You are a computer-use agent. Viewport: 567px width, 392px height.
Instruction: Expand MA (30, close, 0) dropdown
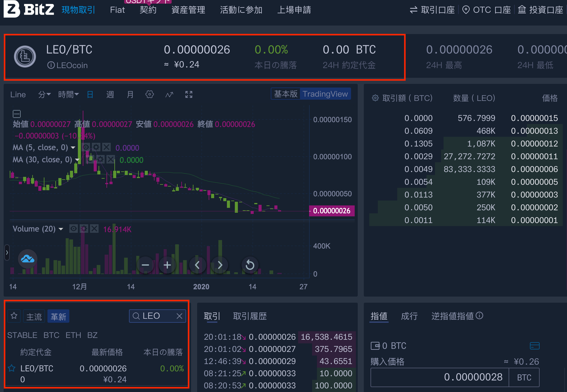[77, 160]
